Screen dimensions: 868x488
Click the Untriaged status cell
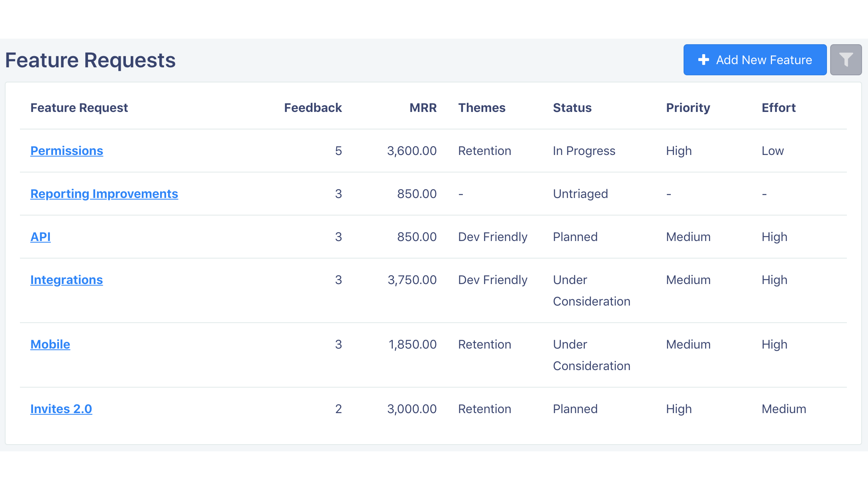click(x=580, y=194)
